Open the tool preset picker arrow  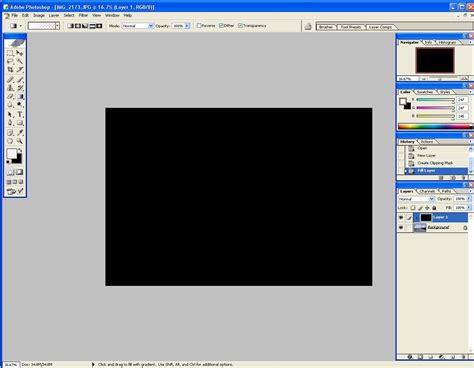[x=20, y=26]
